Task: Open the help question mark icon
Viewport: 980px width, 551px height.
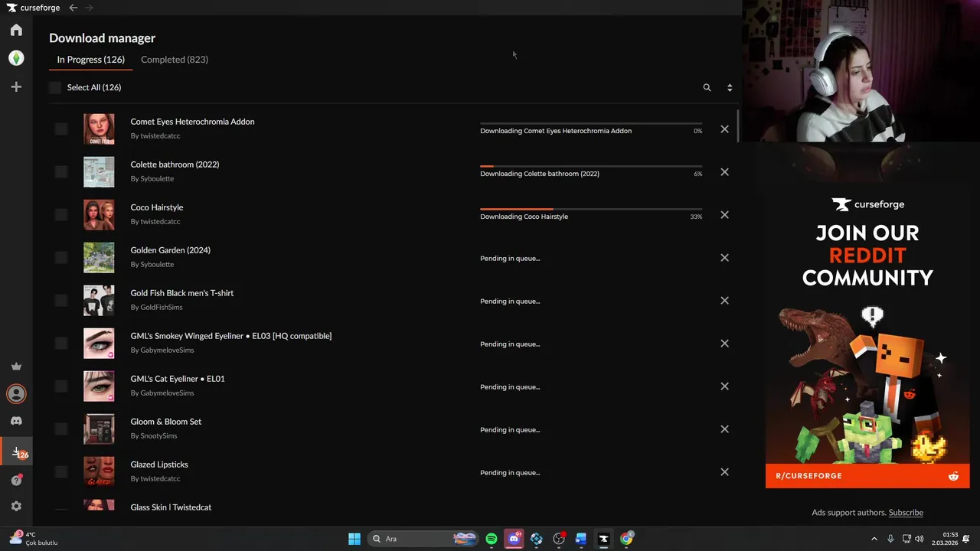Action: 16,480
